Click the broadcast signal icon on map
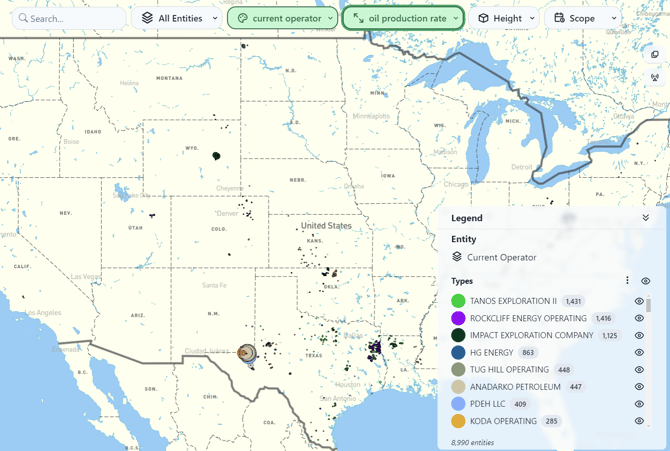This screenshot has width=670, height=451. point(655,77)
